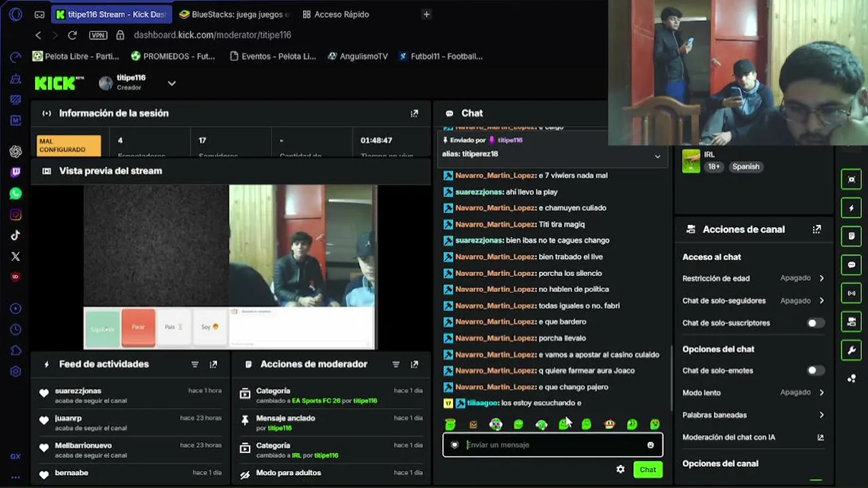This screenshot has height=488, width=868.
Task: Switch to the titipe116 Stream Kick tab
Action: 111,14
